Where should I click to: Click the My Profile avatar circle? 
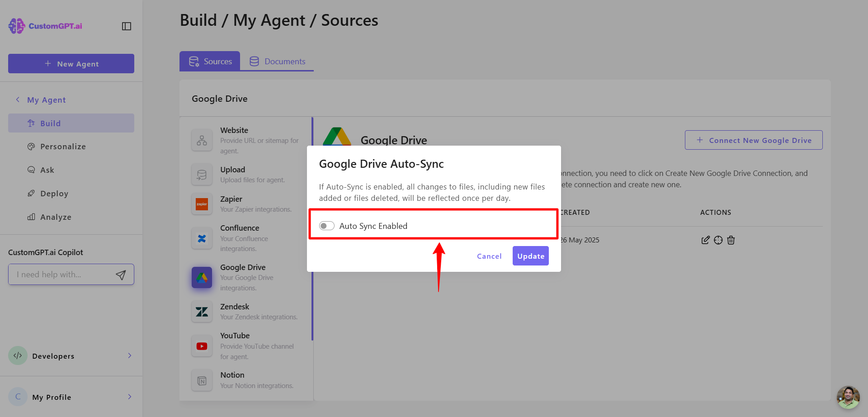(18, 397)
